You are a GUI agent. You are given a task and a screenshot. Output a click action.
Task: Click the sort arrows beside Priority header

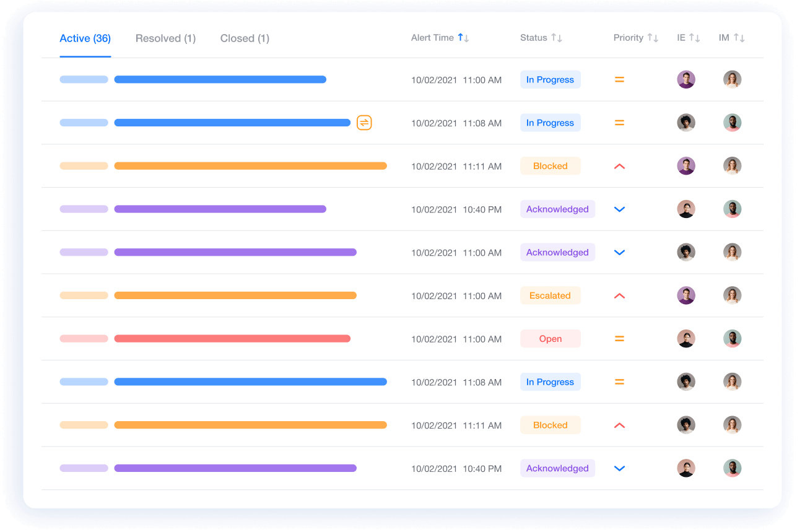pyautogui.click(x=653, y=38)
